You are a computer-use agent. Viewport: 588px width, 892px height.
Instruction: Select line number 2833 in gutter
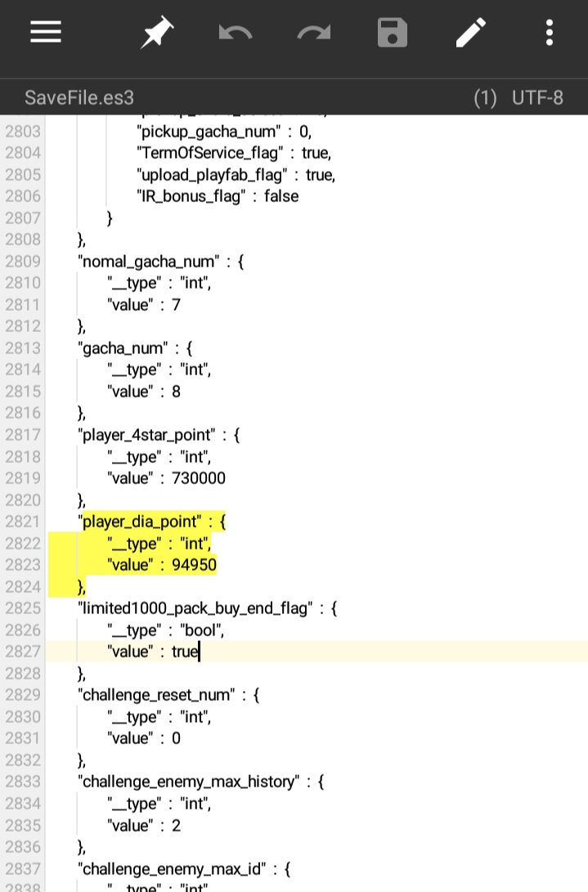23,782
